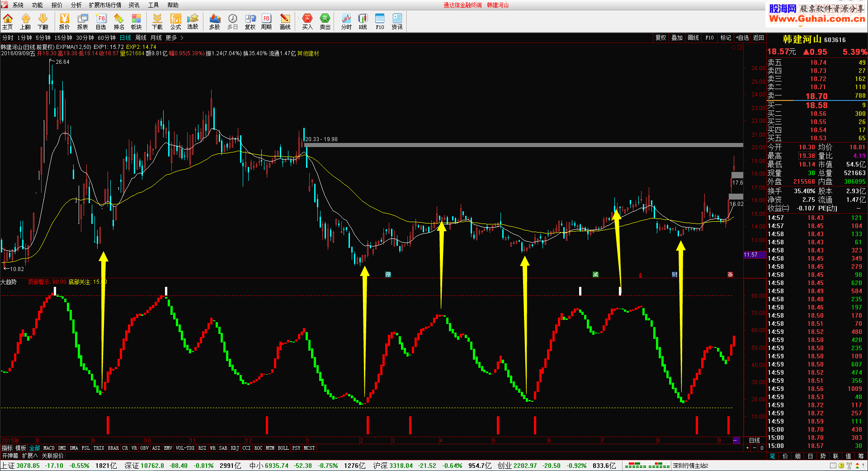Open the 板块 sectors toolbar icon
The width and height of the screenshot is (868, 471).
pos(137,21)
